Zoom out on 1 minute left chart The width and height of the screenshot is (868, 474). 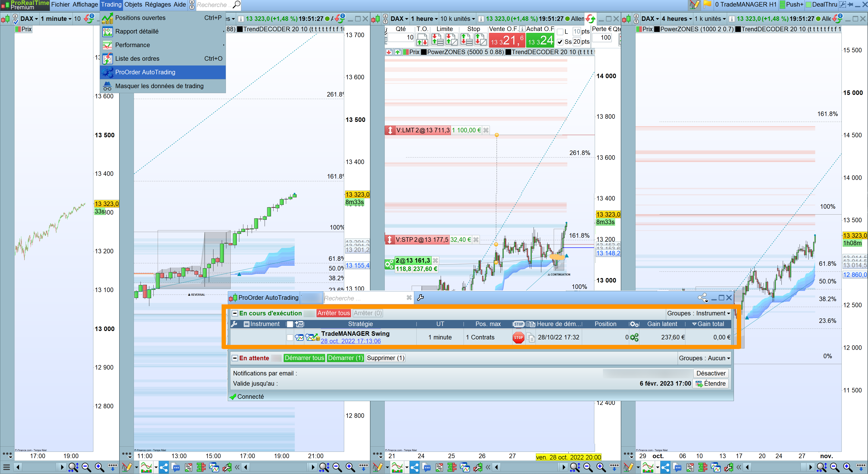click(86, 467)
